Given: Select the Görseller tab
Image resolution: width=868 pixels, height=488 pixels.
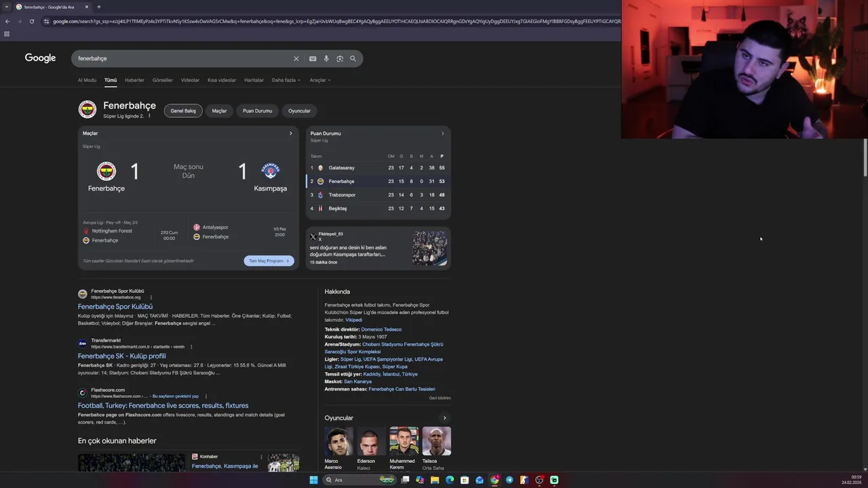Looking at the screenshot, I should 163,80.
